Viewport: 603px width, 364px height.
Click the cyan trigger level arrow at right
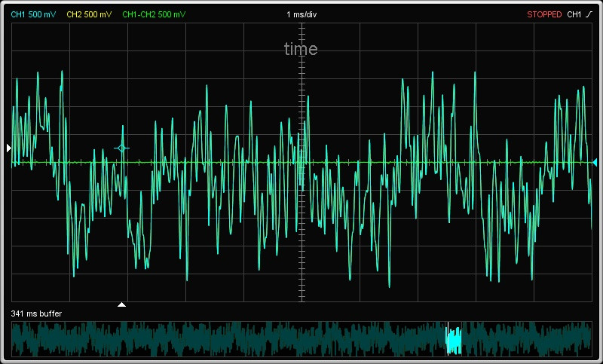tap(594, 162)
